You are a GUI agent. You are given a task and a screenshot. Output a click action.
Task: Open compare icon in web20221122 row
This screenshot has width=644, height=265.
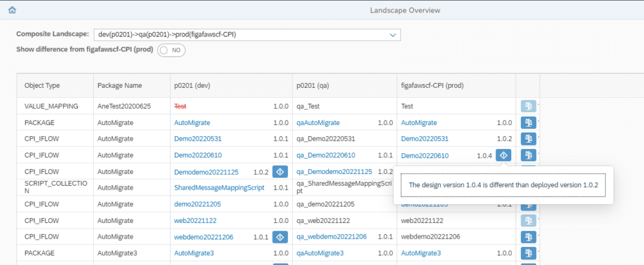(x=528, y=220)
